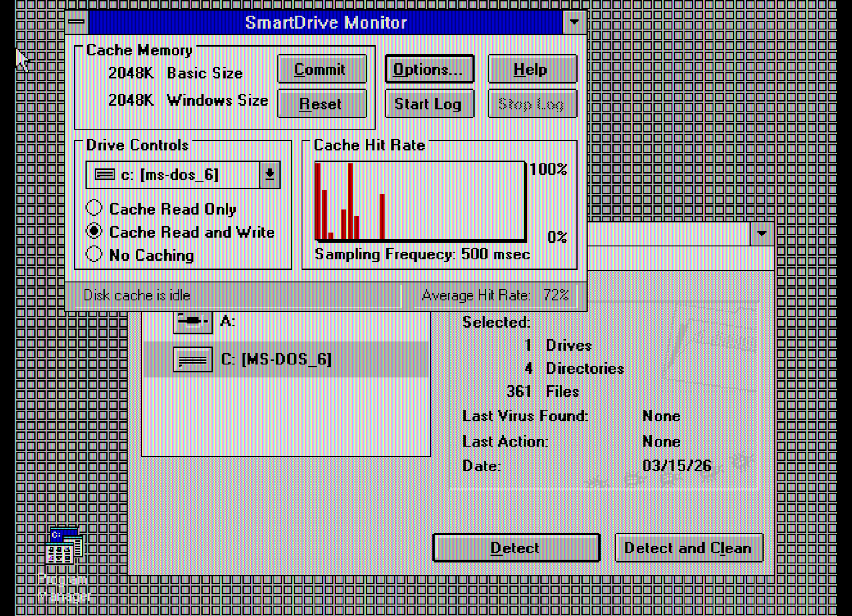
Task: Commit the cache to disk
Action: [321, 69]
